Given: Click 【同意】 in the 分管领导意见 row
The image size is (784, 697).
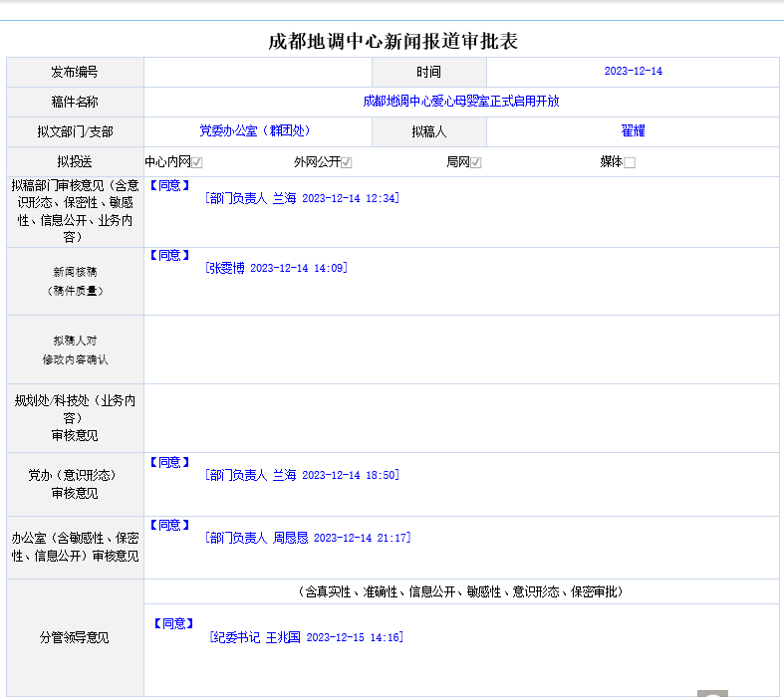Looking at the screenshot, I should [173, 623].
